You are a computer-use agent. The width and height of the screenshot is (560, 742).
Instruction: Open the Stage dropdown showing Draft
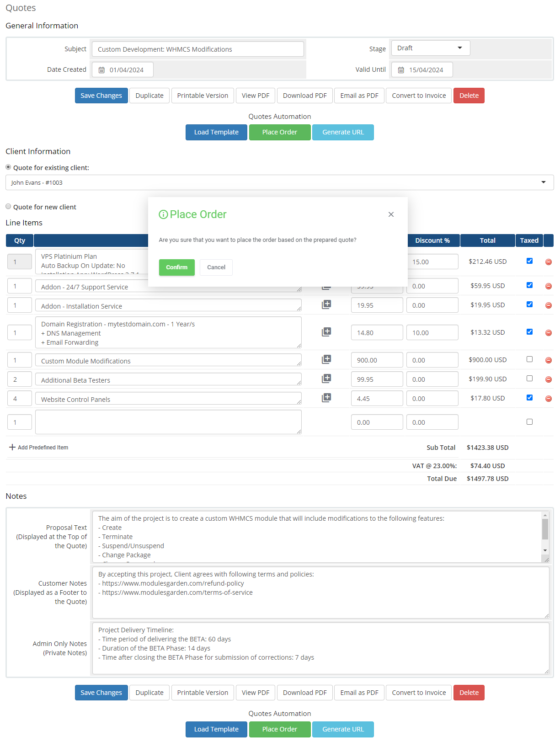(430, 48)
